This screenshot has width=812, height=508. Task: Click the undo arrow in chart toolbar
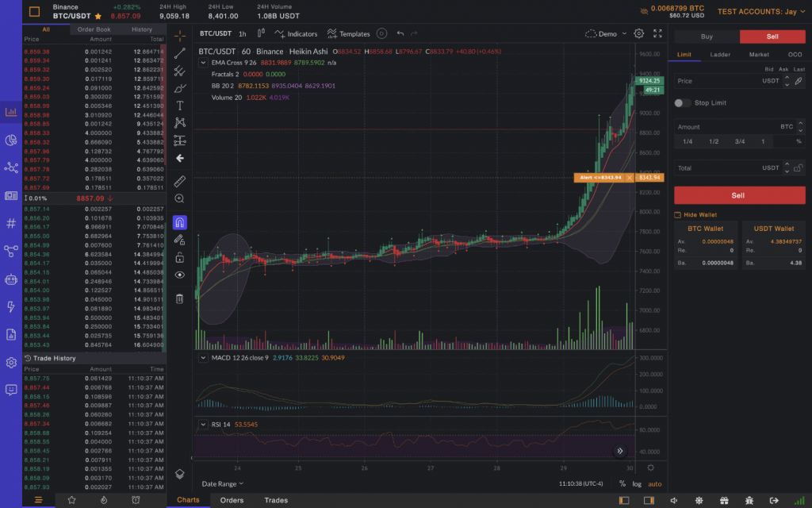tap(400, 34)
